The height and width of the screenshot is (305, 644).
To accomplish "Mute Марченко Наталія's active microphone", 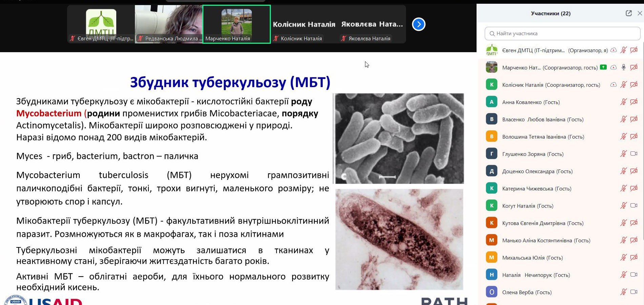I will (623, 67).
